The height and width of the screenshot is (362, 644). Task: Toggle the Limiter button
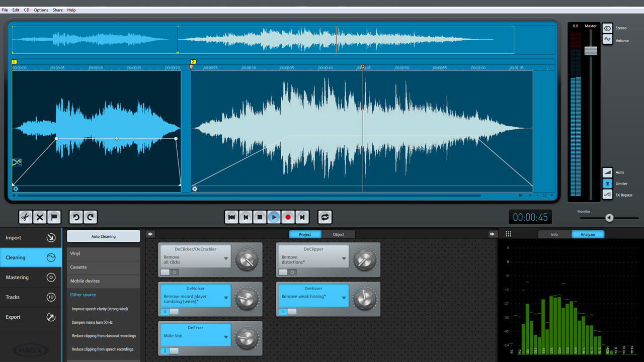pyautogui.click(x=607, y=184)
